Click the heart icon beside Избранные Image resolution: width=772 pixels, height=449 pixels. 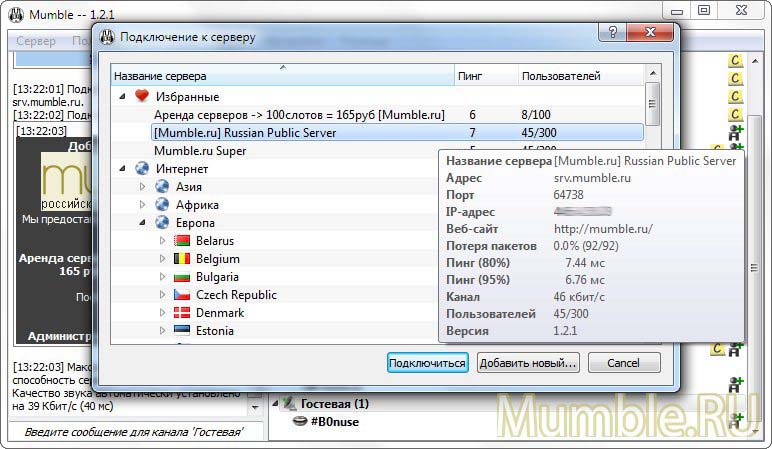pyautogui.click(x=141, y=97)
